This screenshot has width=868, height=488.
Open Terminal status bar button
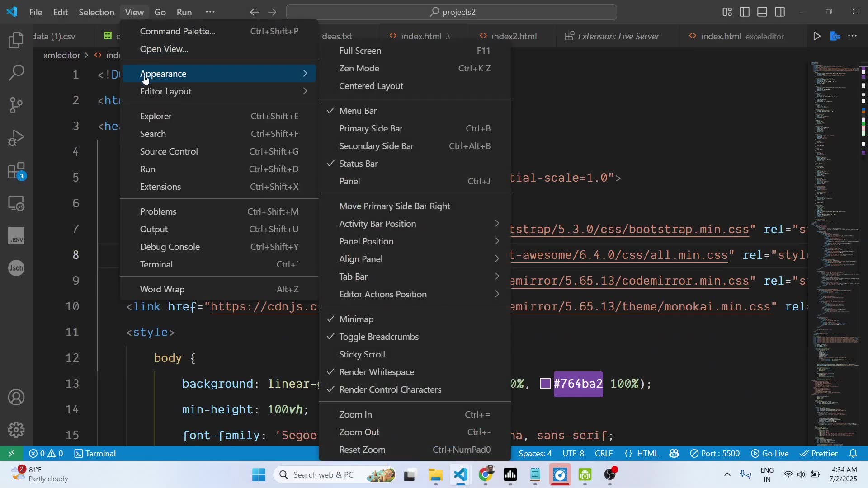(95, 453)
